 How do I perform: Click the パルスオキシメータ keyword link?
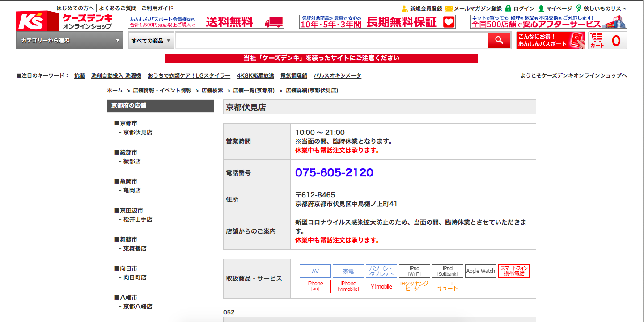[x=337, y=75]
